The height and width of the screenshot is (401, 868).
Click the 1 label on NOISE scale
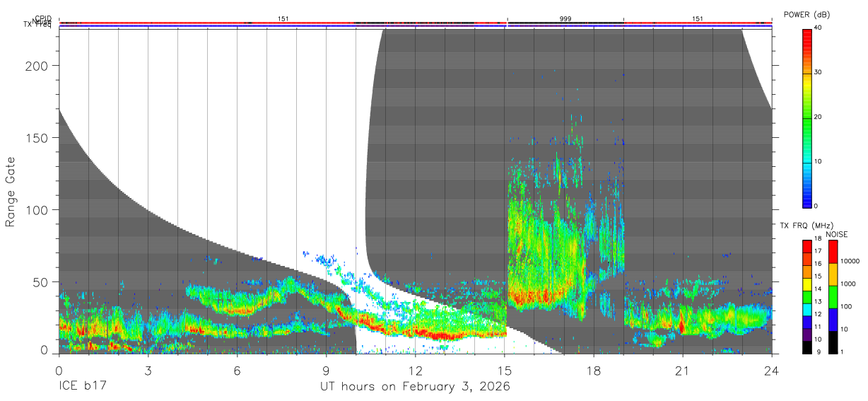[841, 351]
